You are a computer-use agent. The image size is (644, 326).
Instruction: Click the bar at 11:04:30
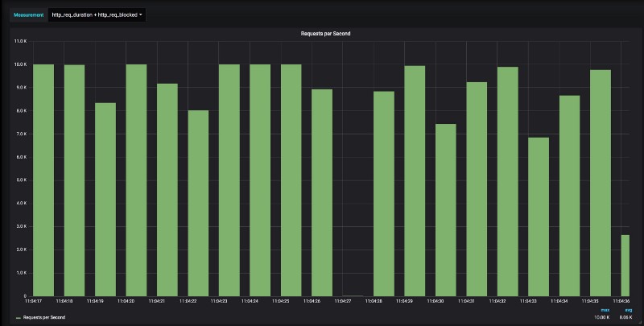(x=446, y=210)
